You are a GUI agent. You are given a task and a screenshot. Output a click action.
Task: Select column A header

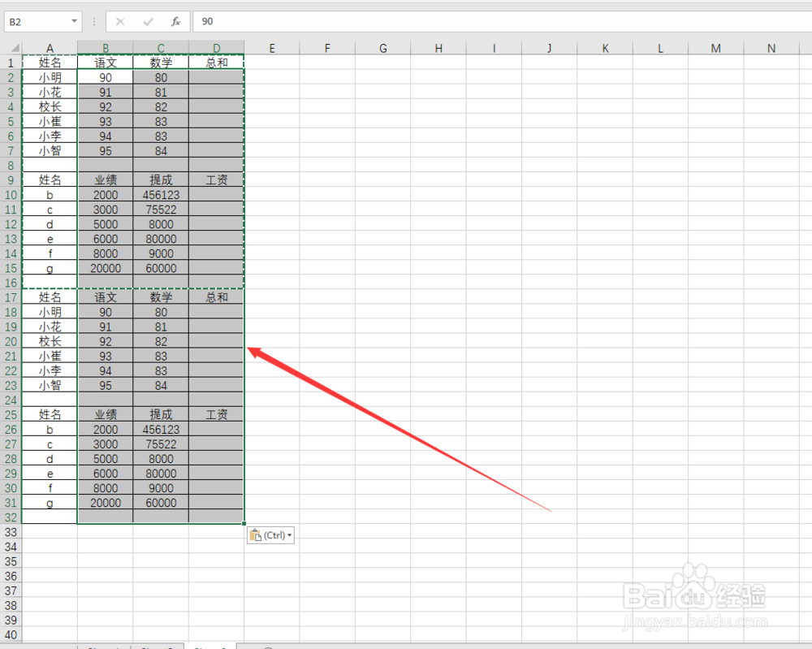(50, 48)
